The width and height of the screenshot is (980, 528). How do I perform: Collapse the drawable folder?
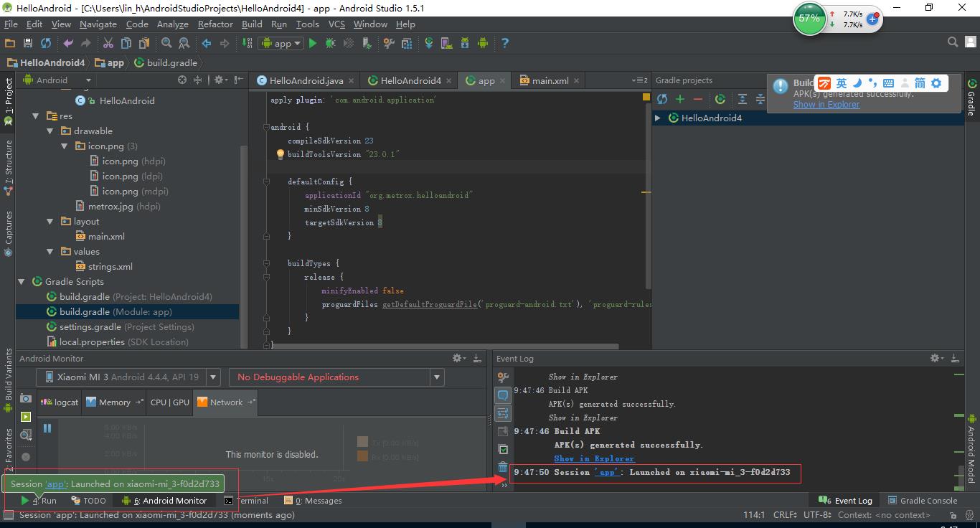click(x=50, y=131)
